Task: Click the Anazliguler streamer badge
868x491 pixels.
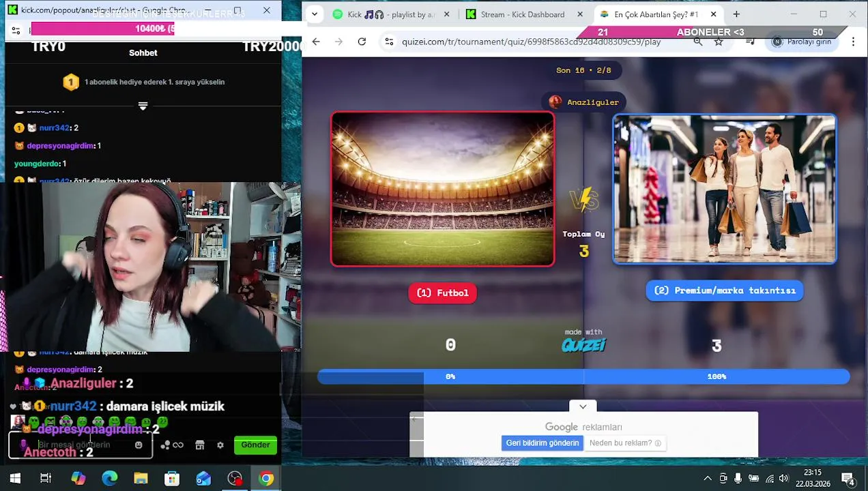Action: (x=584, y=102)
